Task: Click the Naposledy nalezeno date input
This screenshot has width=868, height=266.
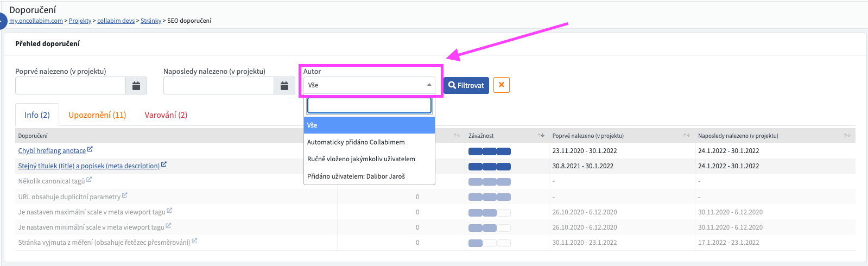Action: coord(219,86)
